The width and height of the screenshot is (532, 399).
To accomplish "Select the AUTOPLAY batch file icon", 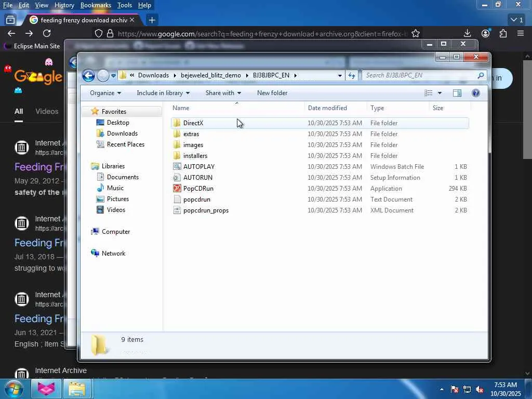I will click(x=177, y=167).
